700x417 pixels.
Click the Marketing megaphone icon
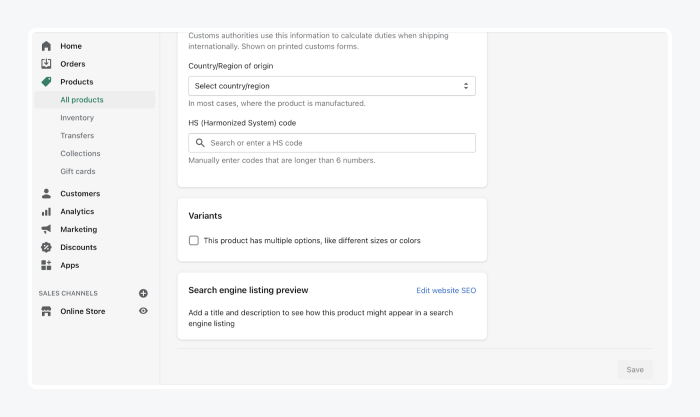coord(46,230)
